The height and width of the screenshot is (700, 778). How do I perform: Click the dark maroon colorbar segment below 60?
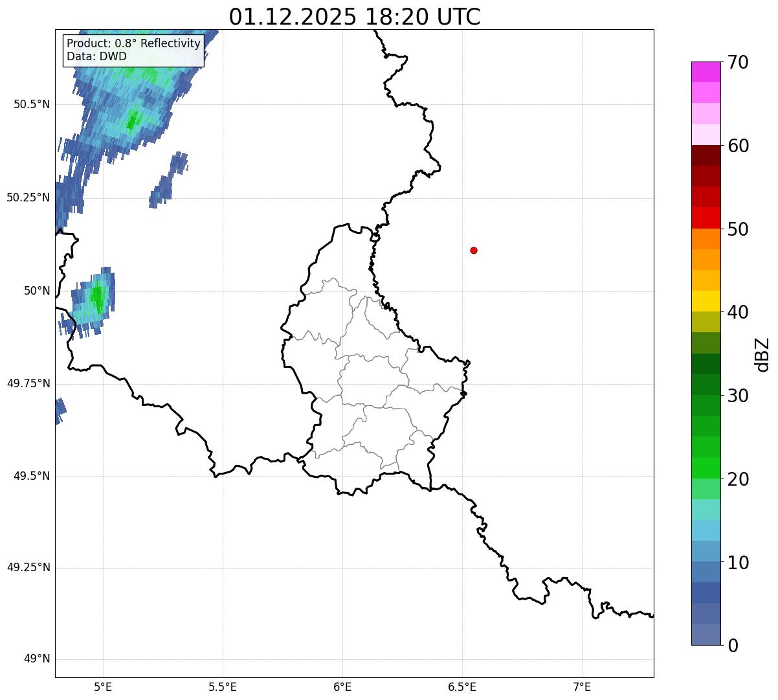[x=706, y=155]
